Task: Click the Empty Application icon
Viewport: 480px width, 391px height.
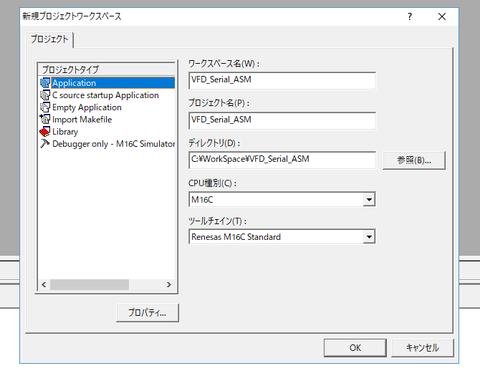Action: click(45, 107)
